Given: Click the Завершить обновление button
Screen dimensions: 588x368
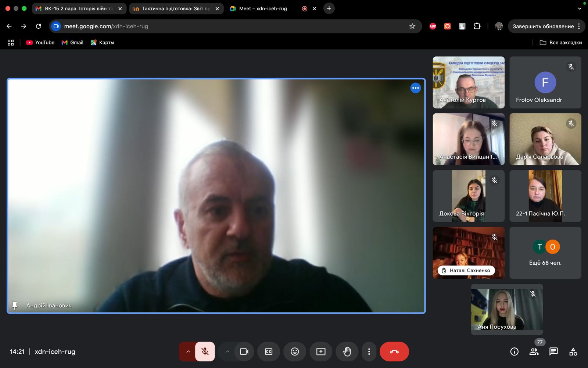Looking at the screenshot, I should 543,26.
